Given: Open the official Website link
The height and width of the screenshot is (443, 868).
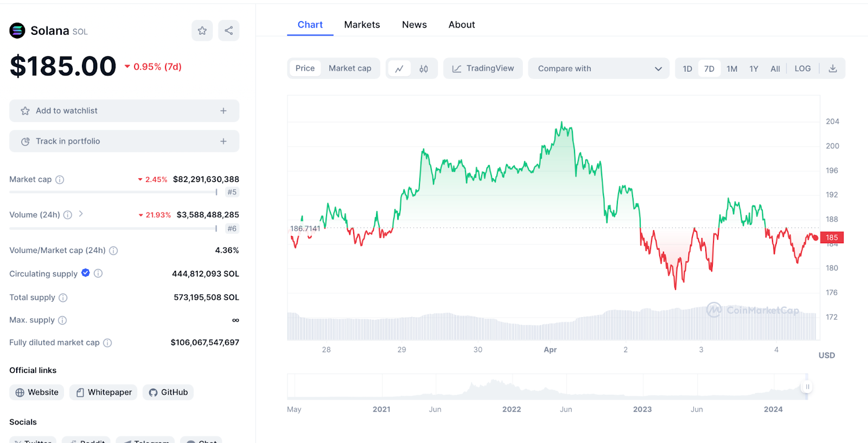Looking at the screenshot, I should pyautogui.click(x=37, y=392).
